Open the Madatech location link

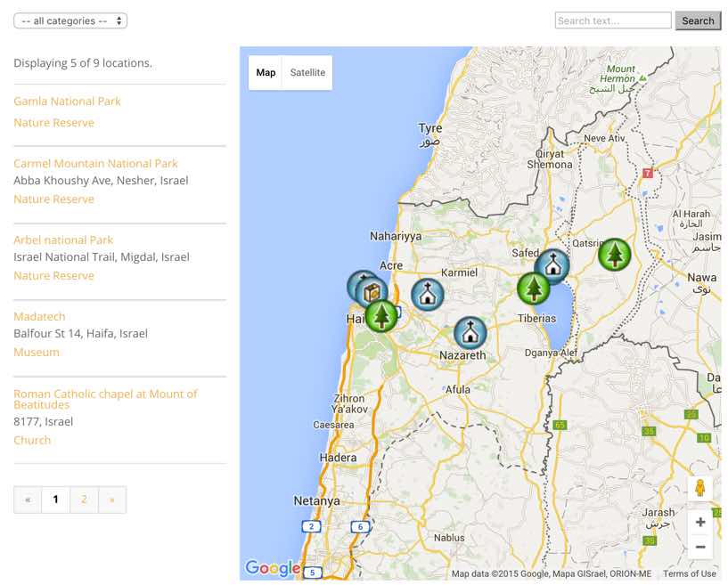(39, 317)
